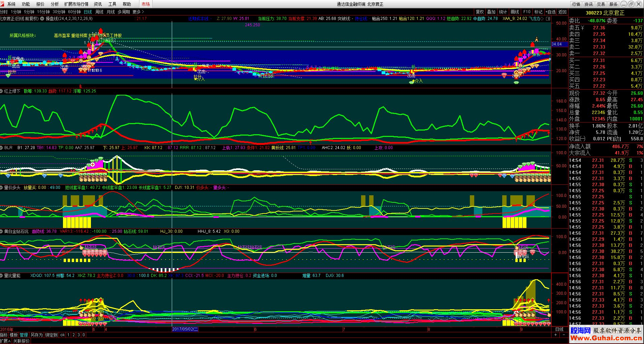
Task: Select template slot 2
Action: [x=73, y=335]
